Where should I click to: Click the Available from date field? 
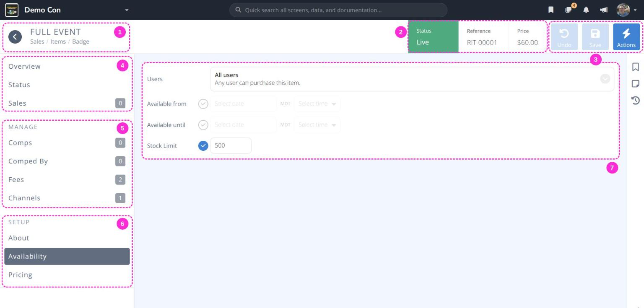pyautogui.click(x=243, y=104)
